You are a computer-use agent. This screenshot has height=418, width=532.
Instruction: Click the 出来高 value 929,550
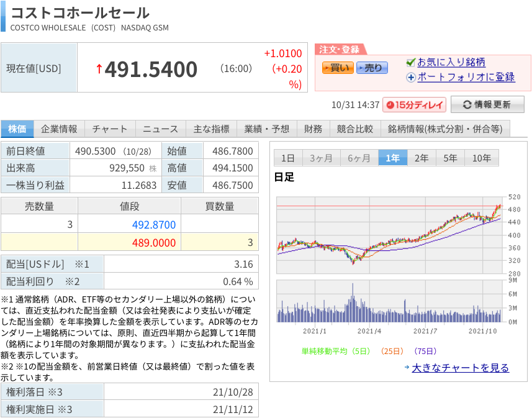click(127, 168)
